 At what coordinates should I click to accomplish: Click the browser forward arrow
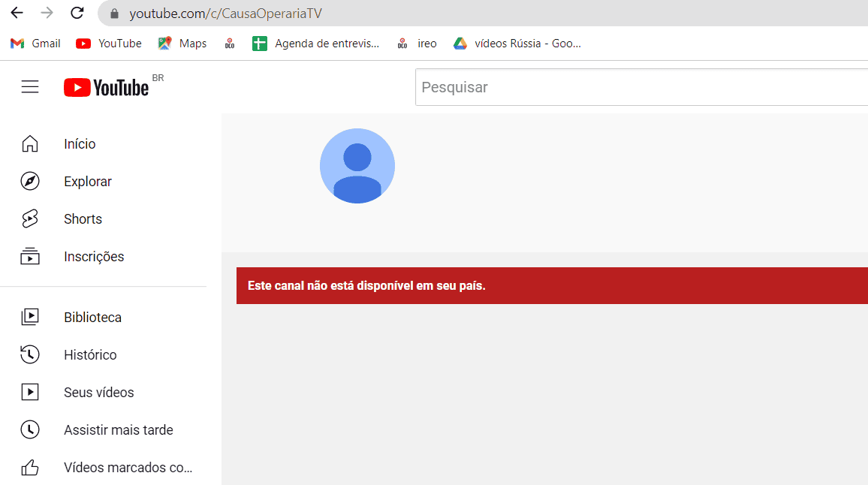click(47, 13)
